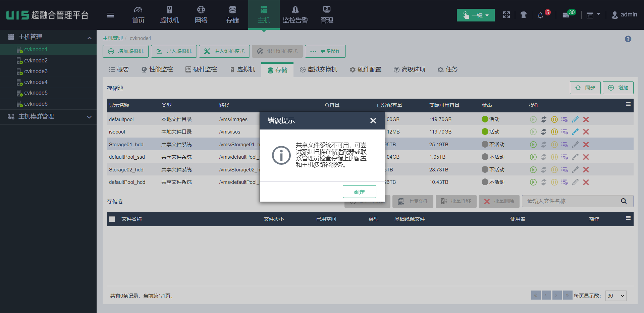Open the theme skin shirt icon

(x=523, y=15)
